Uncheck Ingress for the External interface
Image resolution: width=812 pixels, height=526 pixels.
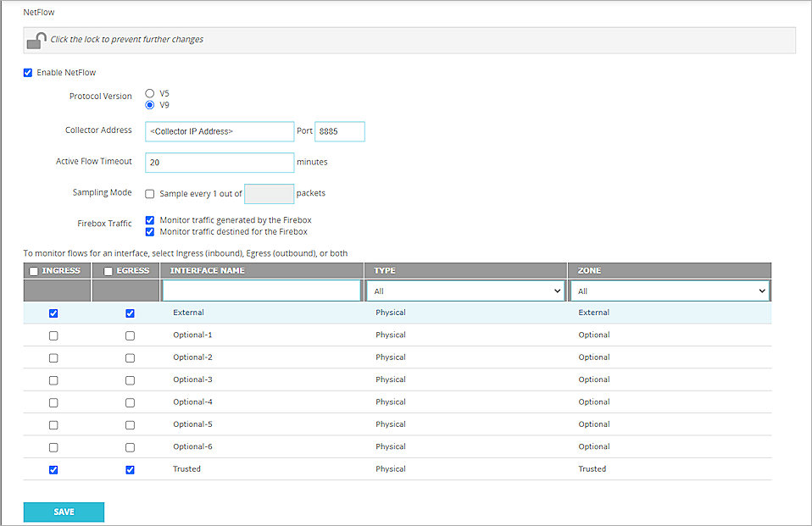(x=53, y=313)
